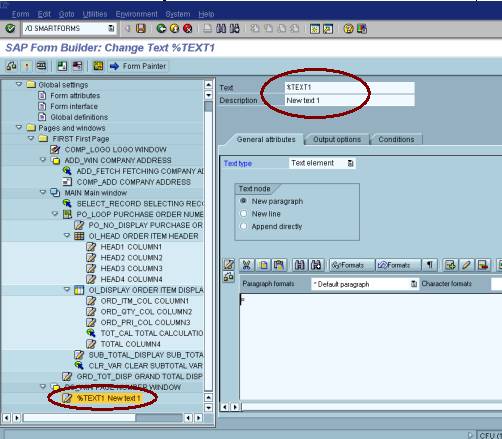
Task: Open the Paragraph formats dropdown
Action: click(x=414, y=284)
